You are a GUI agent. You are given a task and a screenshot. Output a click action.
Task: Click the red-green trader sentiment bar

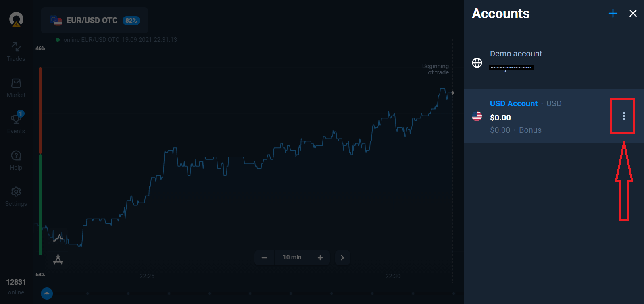40,161
